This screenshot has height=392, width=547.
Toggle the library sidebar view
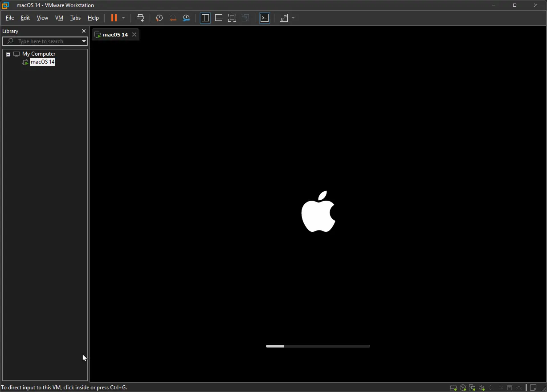tap(205, 18)
